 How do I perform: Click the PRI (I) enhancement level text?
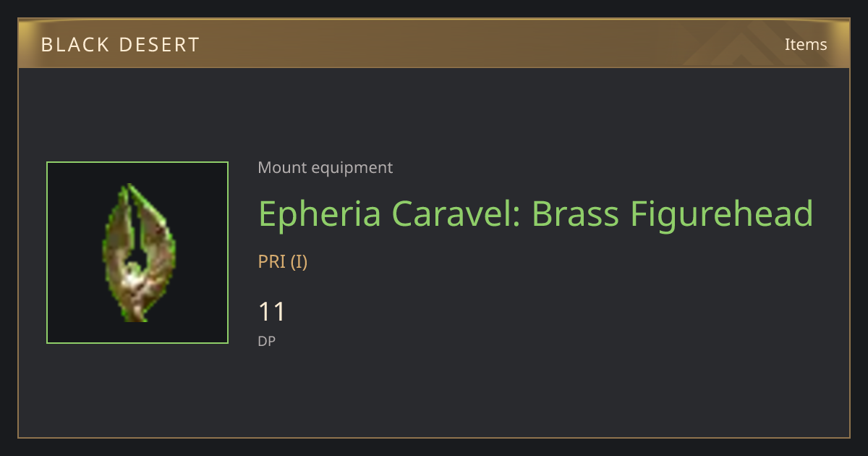coord(283,262)
